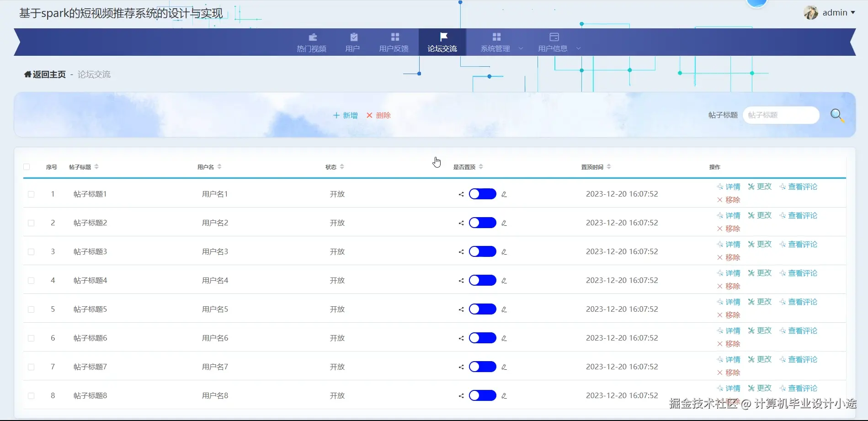868x421 pixels.
Task: Check the box for 帖子标题2 row
Action: click(31, 223)
